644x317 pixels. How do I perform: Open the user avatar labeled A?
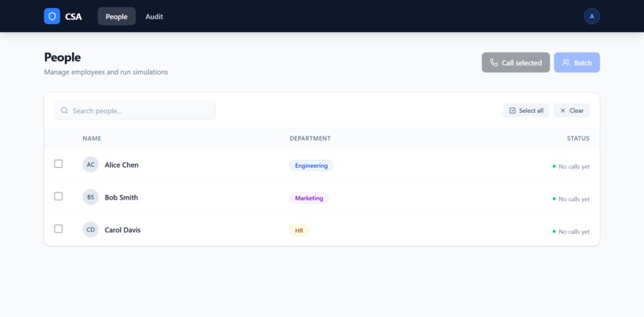(591, 17)
